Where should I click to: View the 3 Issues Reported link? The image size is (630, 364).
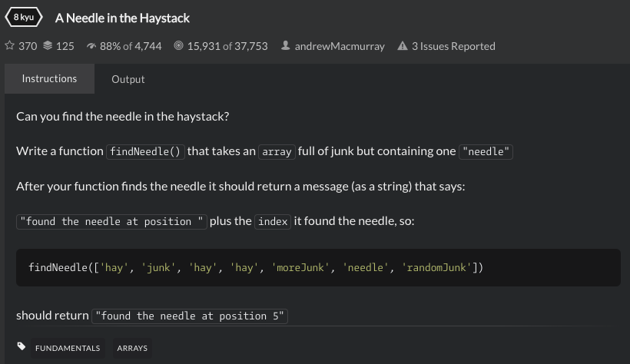tap(453, 46)
